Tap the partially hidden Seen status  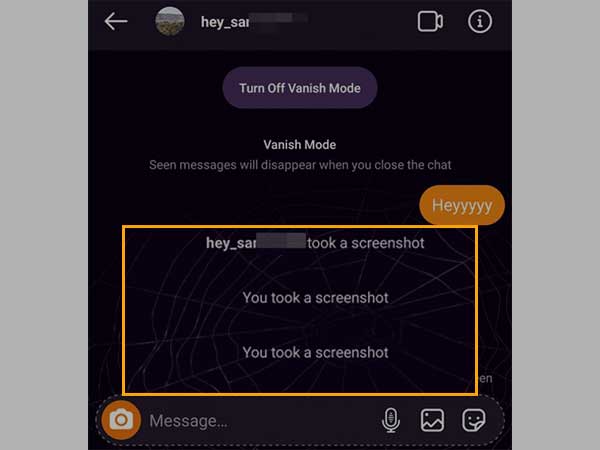pos(485,378)
